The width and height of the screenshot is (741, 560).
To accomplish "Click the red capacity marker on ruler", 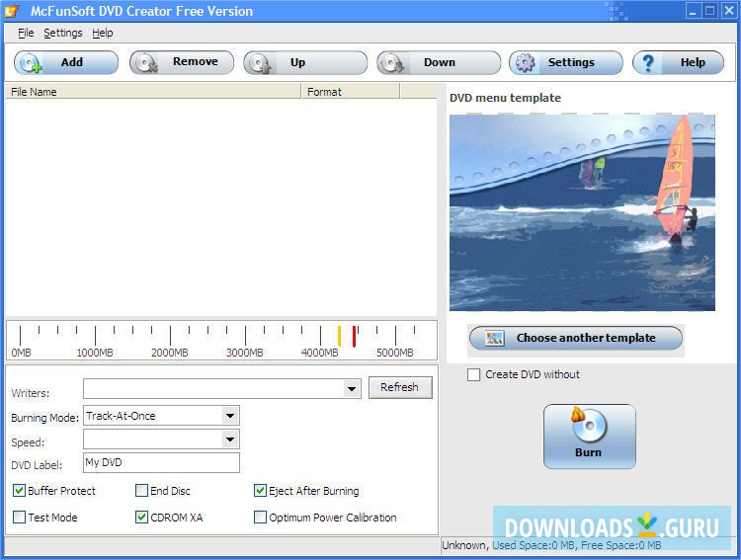I will click(x=354, y=336).
